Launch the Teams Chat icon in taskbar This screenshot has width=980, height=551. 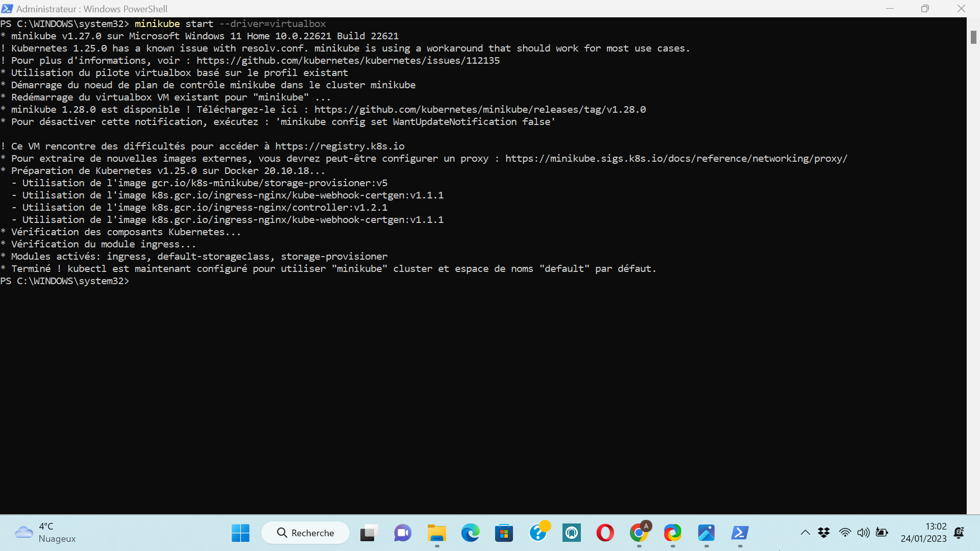[402, 533]
